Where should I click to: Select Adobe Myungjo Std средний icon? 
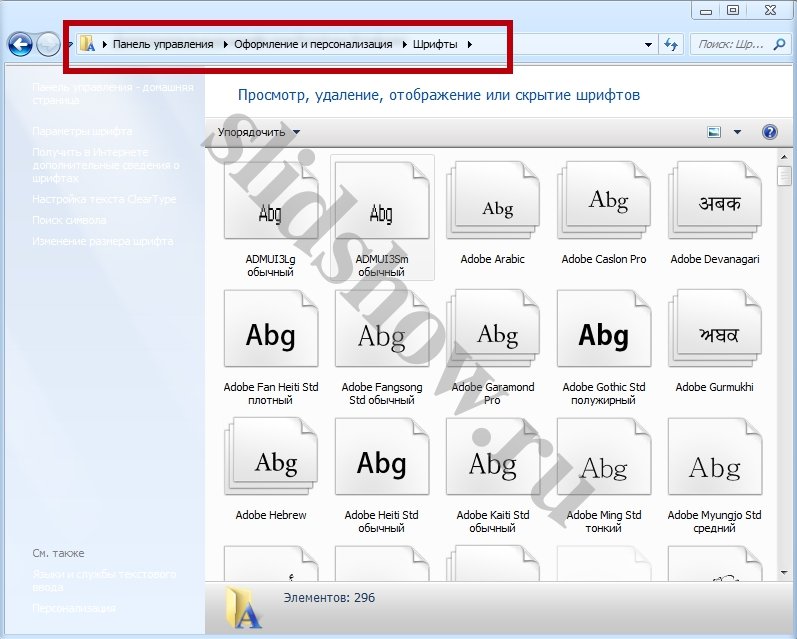(x=715, y=457)
